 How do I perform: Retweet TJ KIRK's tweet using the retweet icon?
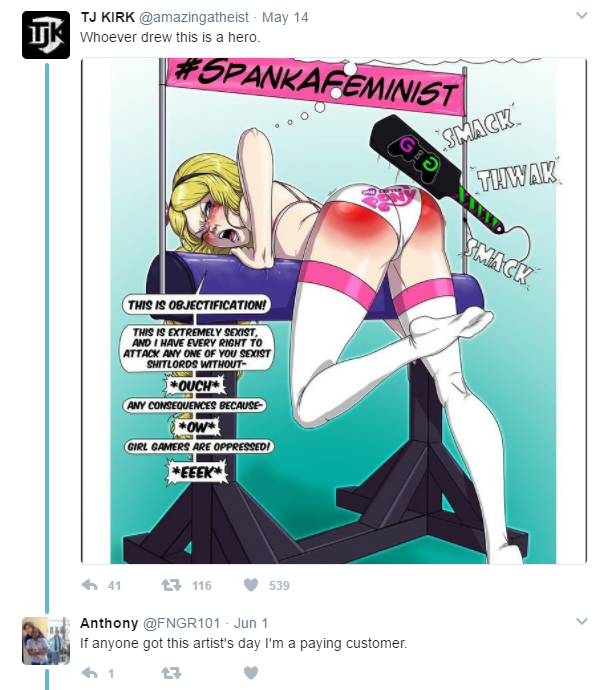[171, 585]
